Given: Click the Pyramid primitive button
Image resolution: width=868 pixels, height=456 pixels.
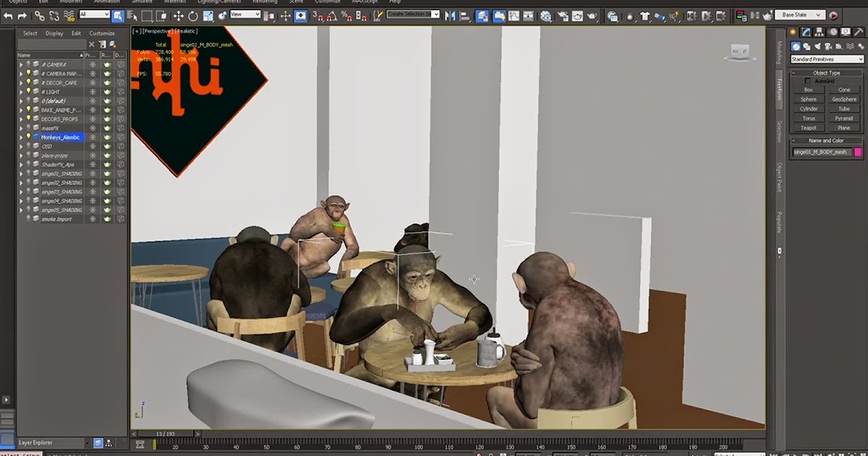Looking at the screenshot, I should pyautogui.click(x=844, y=118).
